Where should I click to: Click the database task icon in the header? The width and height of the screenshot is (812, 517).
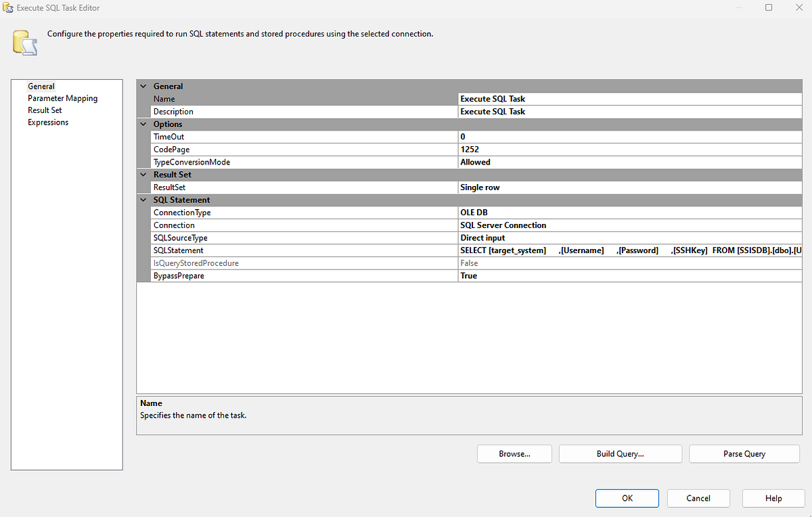coord(24,42)
